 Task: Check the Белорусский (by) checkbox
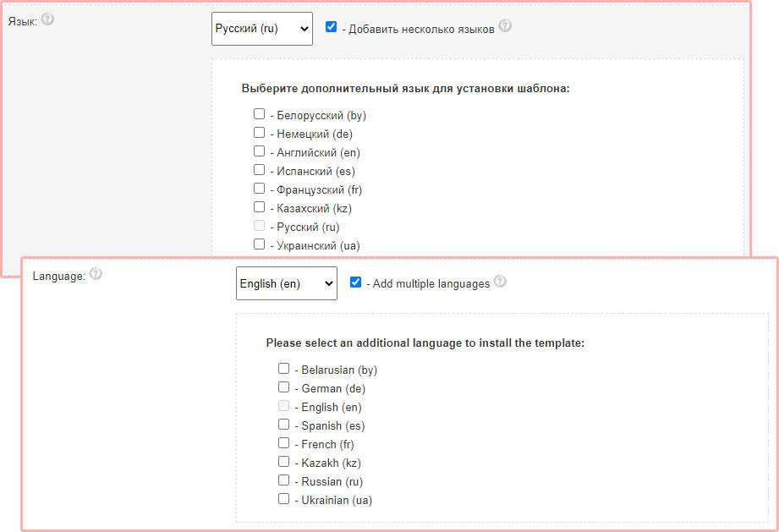pyautogui.click(x=260, y=114)
